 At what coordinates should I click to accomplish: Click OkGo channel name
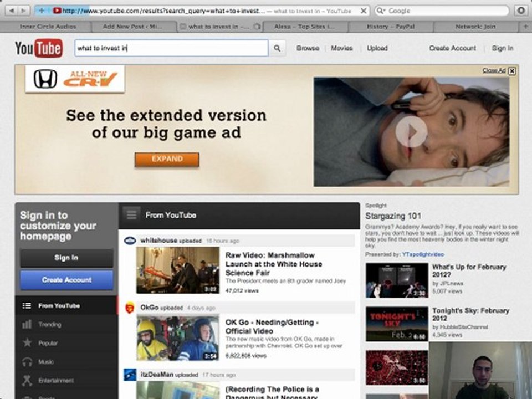coord(149,308)
